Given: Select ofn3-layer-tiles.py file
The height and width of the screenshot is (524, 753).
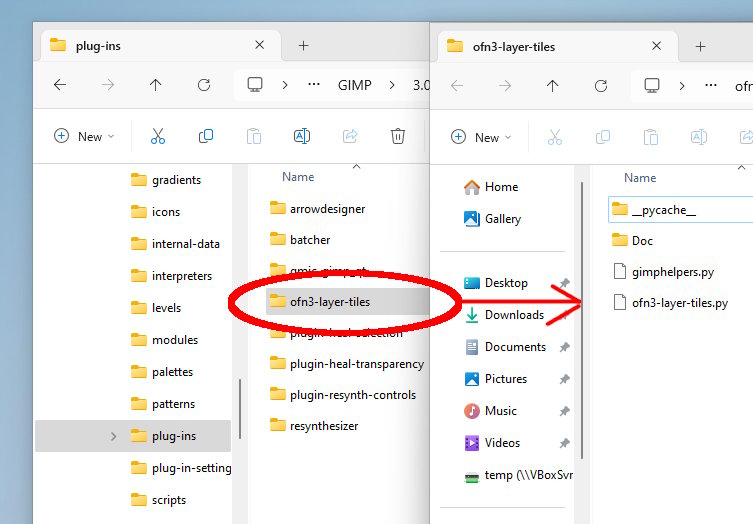Looking at the screenshot, I should [x=671, y=303].
